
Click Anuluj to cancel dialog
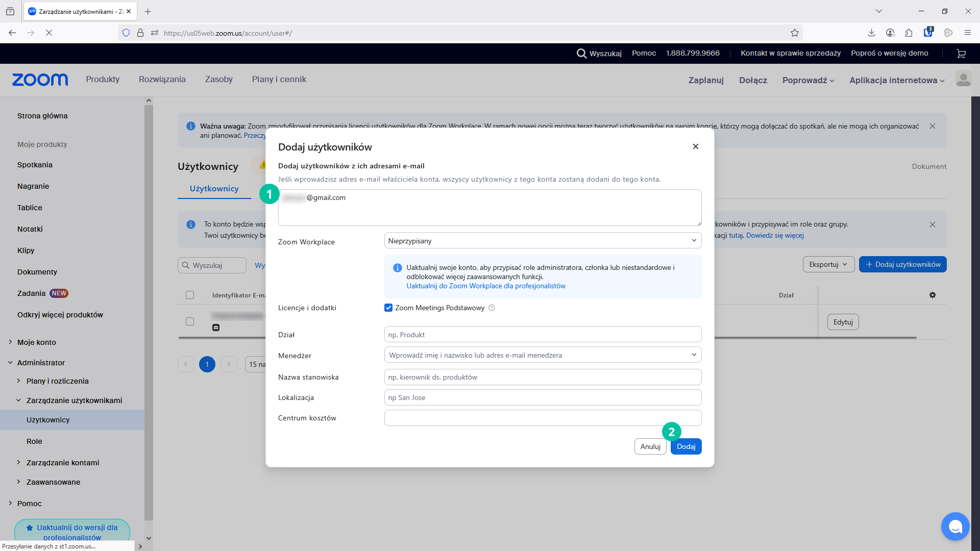[650, 446]
